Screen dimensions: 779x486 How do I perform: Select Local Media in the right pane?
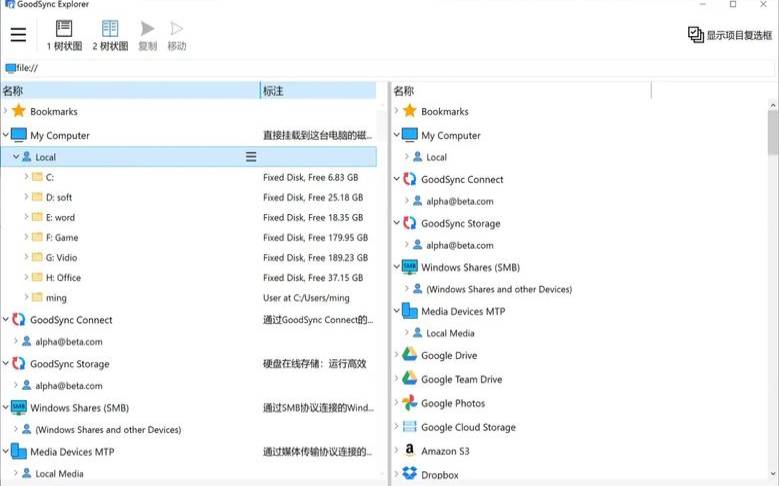pyautogui.click(x=450, y=333)
